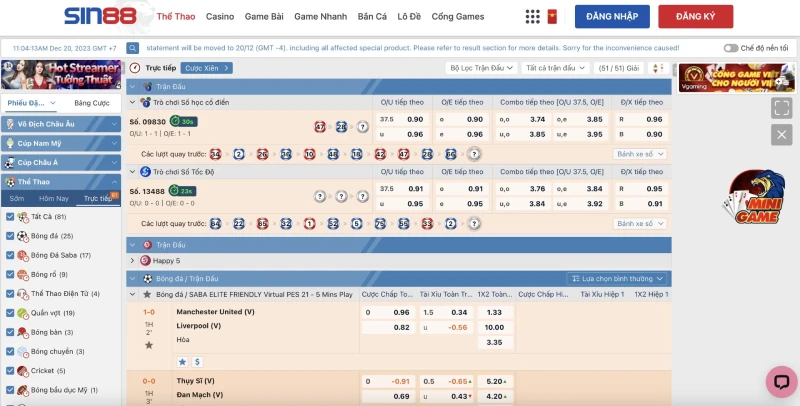Uncheck the Bóng chuyền (3) checkbox
Image resolution: width=800 pixels, height=406 pixels.
[10, 351]
